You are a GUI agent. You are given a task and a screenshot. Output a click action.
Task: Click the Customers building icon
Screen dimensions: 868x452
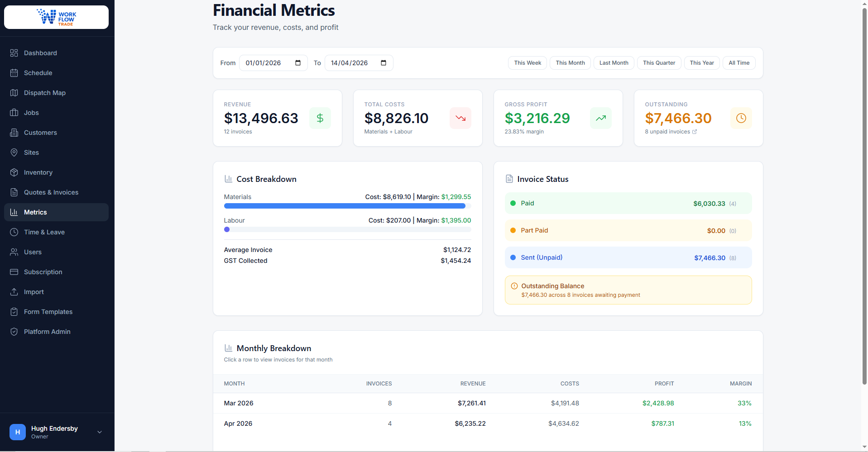(x=14, y=133)
